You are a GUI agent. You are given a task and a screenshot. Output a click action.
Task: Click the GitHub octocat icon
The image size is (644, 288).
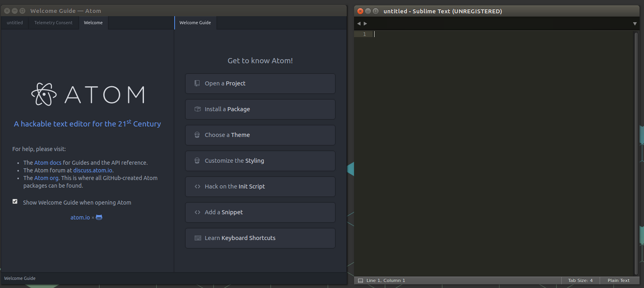pos(99,217)
